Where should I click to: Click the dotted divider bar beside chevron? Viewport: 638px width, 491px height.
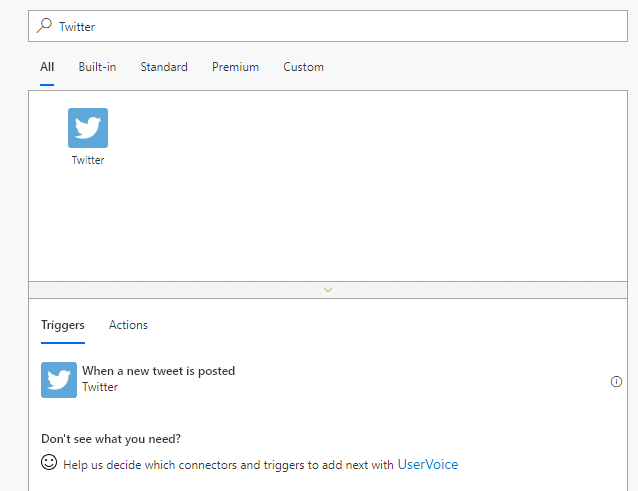(x=163, y=290)
